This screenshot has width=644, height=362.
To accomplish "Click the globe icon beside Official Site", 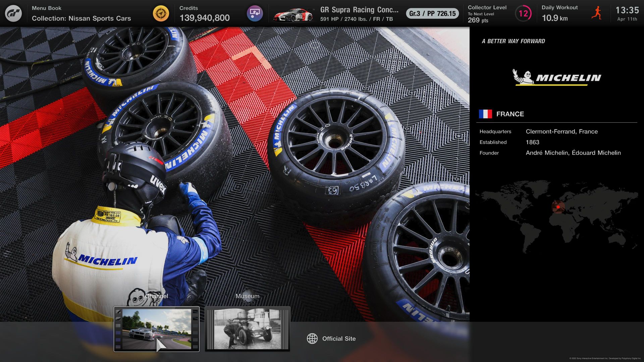I will pos(312,339).
